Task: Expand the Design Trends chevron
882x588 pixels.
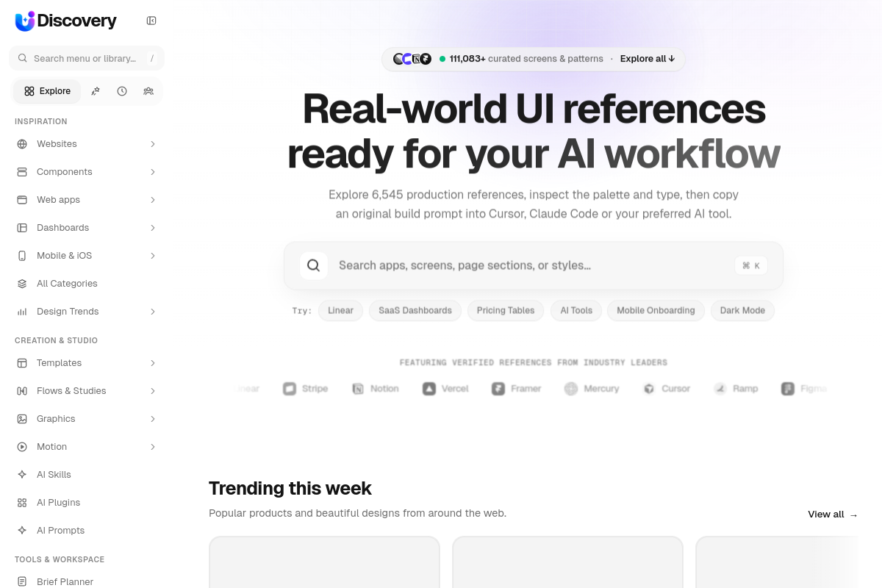Action: click(x=153, y=312)
